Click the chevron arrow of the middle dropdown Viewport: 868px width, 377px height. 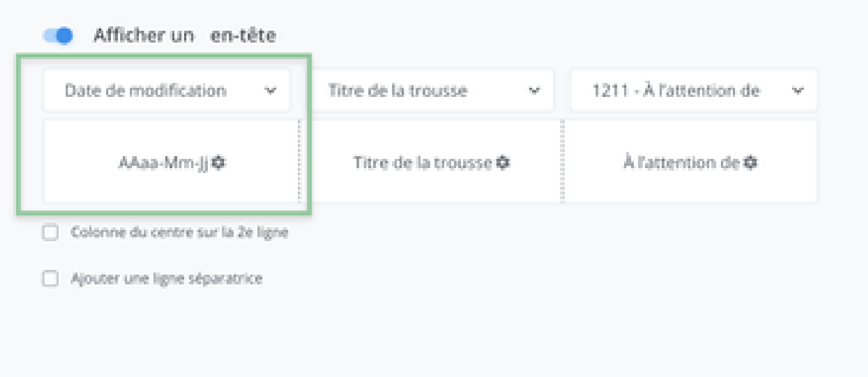click(x=534, y=90)
